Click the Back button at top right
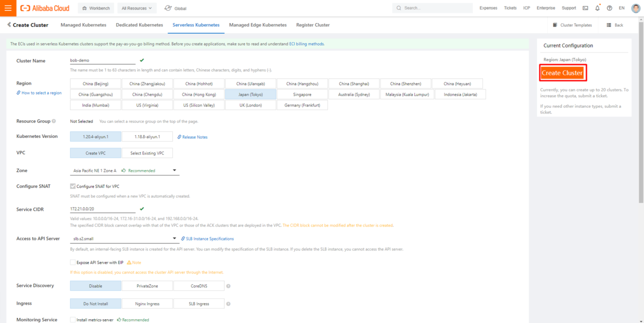The image size is (644, 323). (x=614, y=25)
